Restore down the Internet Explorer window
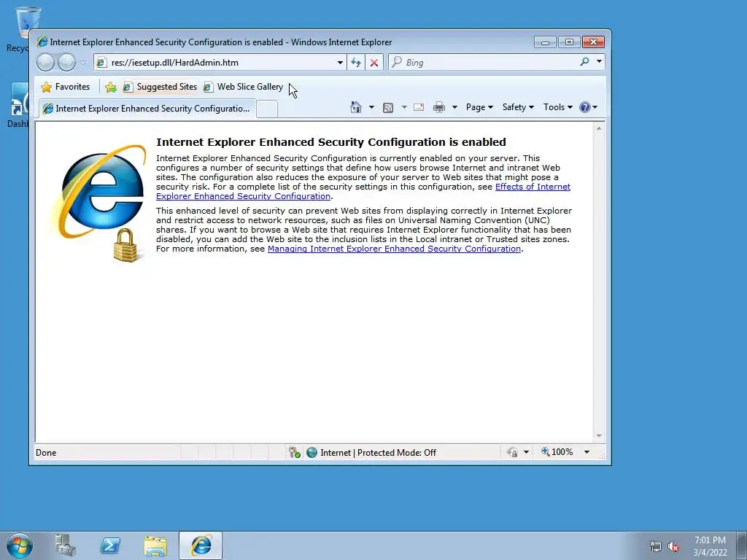The height and width of the screenshot is (560, 747). click(569, 42)
